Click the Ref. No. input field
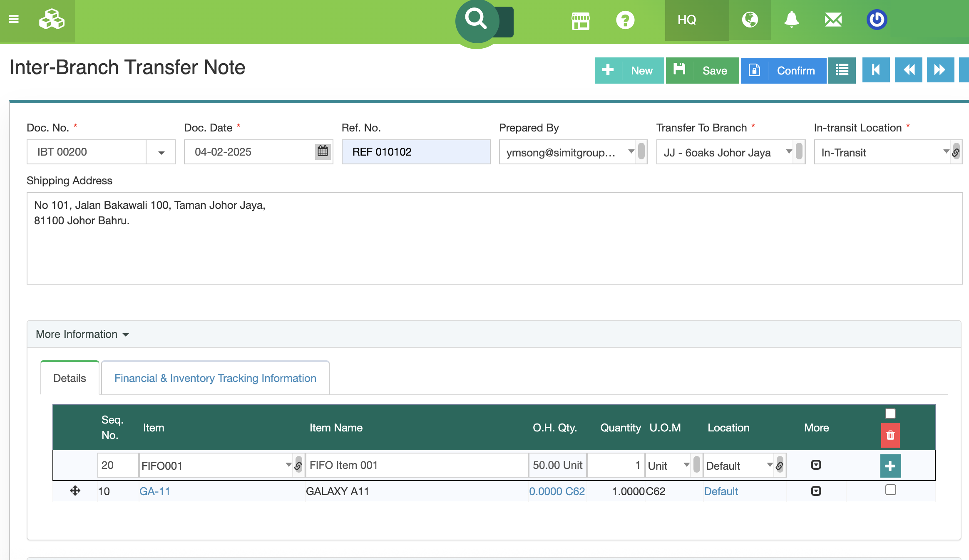This screenshot has height=560, width=969. (416, 152)
